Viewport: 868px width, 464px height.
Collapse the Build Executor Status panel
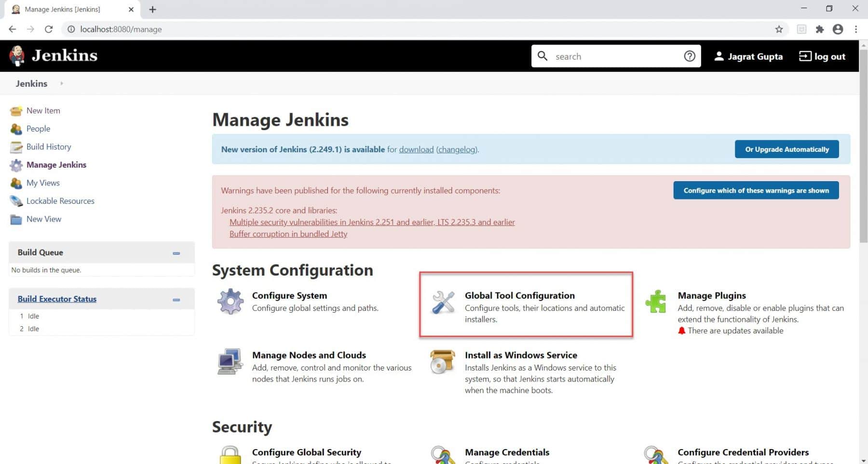[x=176, y=299]
